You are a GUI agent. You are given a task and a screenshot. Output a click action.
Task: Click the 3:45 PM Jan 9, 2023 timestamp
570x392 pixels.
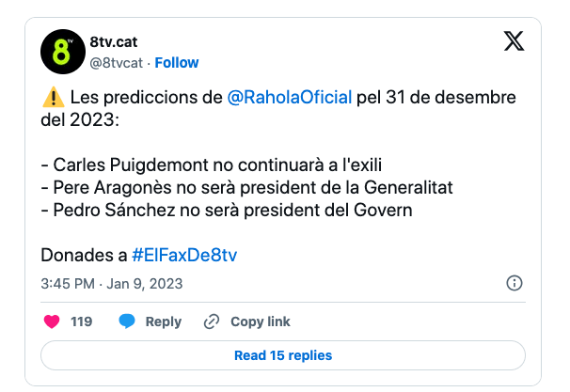pos(112,283)
